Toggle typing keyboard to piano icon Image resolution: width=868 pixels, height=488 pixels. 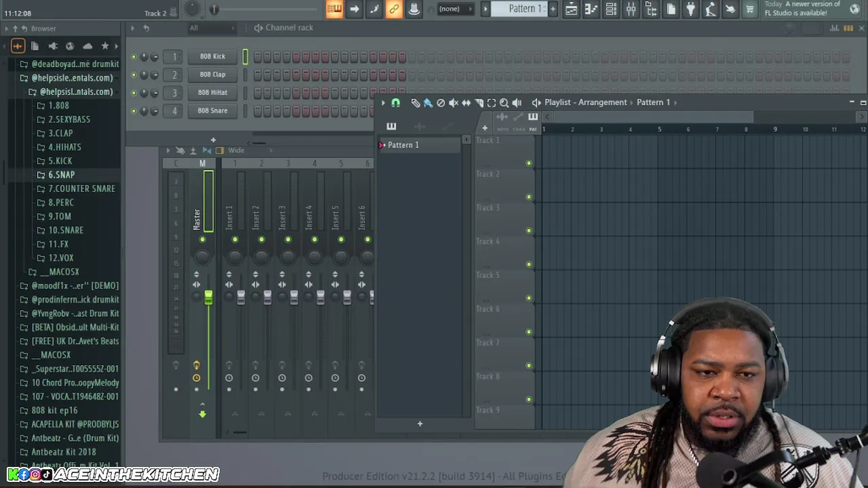tap(334, 9)
